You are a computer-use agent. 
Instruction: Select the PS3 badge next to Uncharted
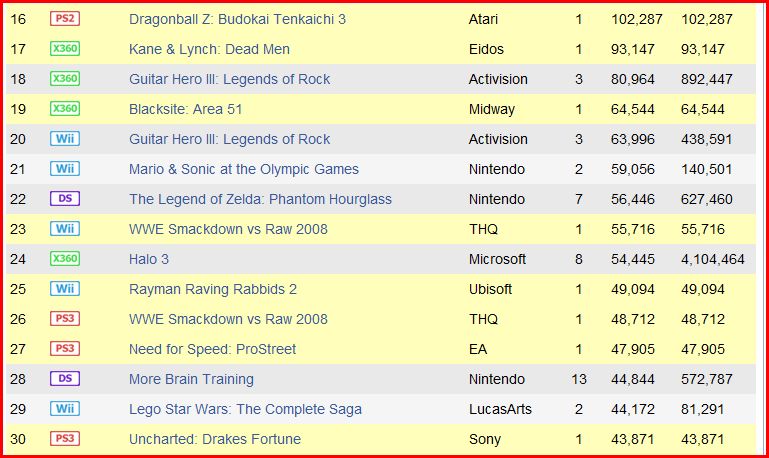tap(65, 438)
